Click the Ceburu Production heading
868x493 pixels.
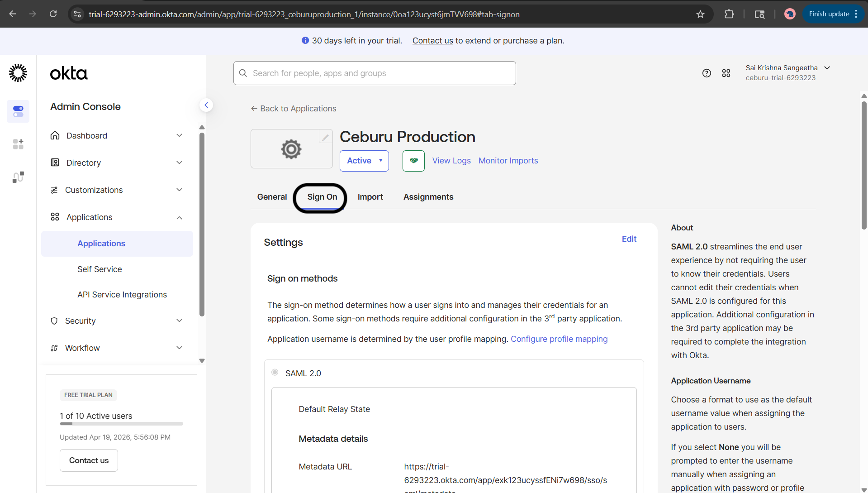[408, 137]
